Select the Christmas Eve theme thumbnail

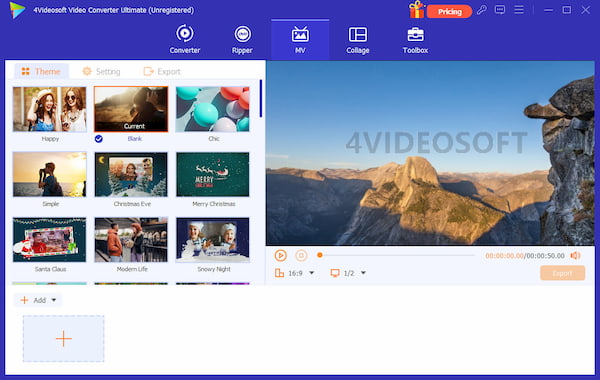pos(131,175)
